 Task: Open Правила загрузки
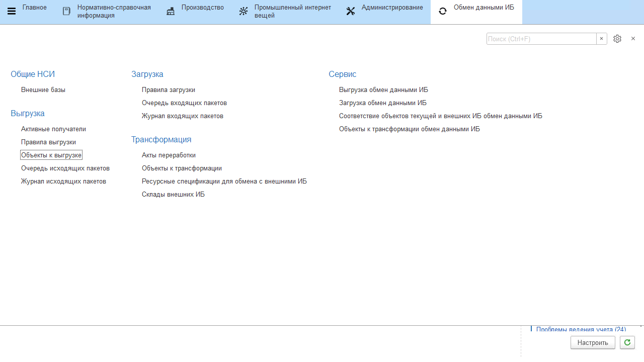coord(168,90)
